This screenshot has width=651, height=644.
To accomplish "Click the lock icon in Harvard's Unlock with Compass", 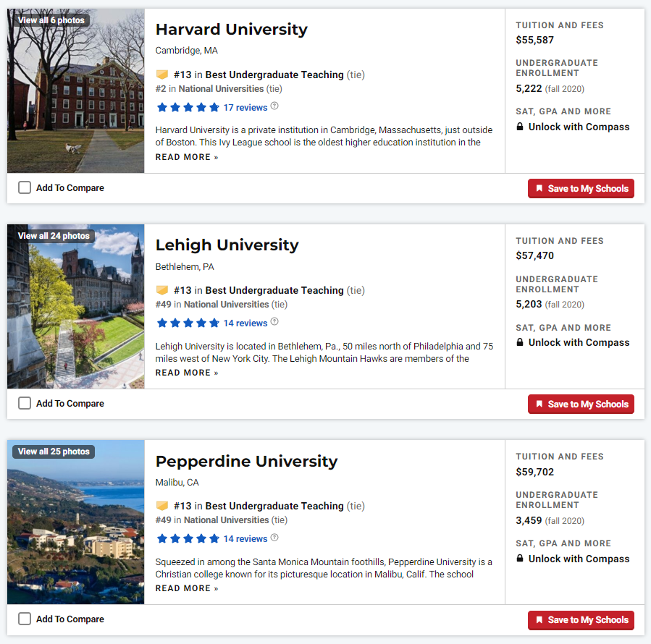I will point(520,127).
